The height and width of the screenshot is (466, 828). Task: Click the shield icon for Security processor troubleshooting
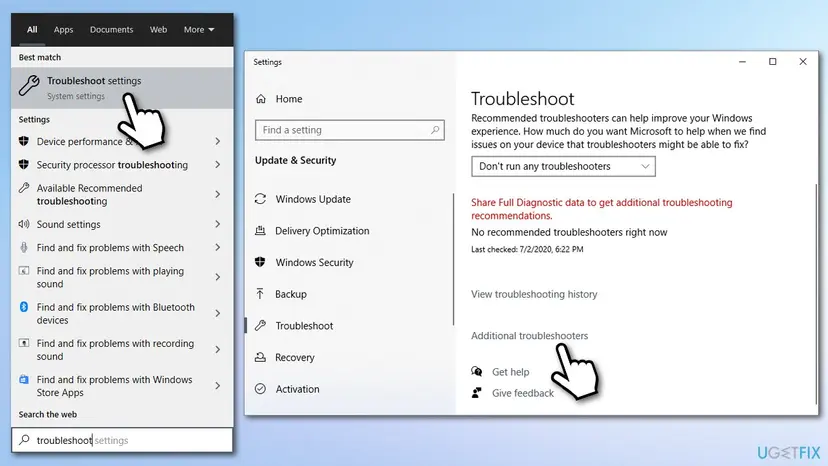pyautogui.click(x=24, y=164)
